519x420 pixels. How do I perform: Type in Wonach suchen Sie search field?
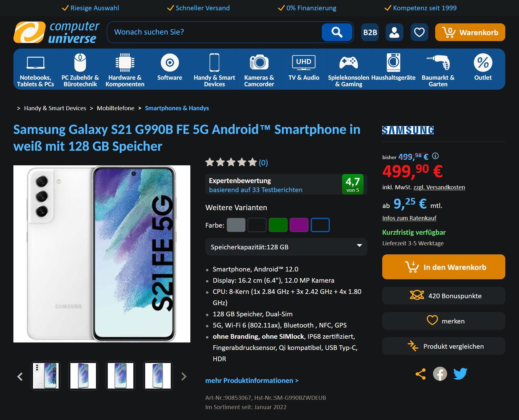tap(214, 32)
